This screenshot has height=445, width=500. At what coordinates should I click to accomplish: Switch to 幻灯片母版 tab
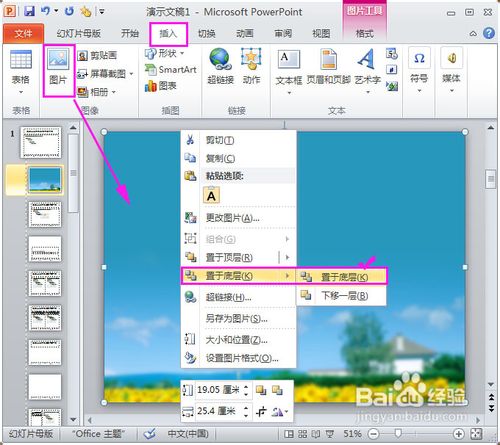78,33
